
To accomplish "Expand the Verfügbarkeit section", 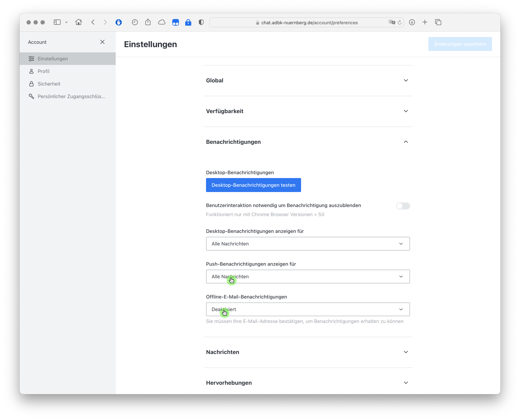I will click(307, 111).
